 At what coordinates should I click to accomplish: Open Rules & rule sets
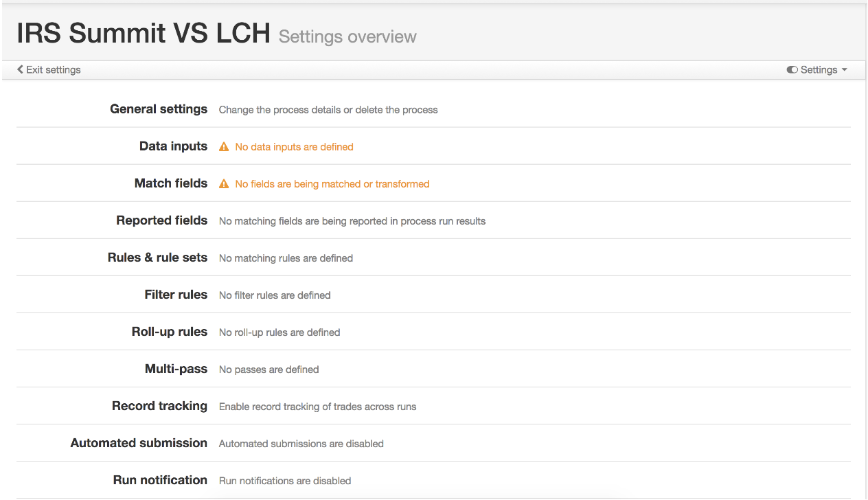[x=157, y=258]
